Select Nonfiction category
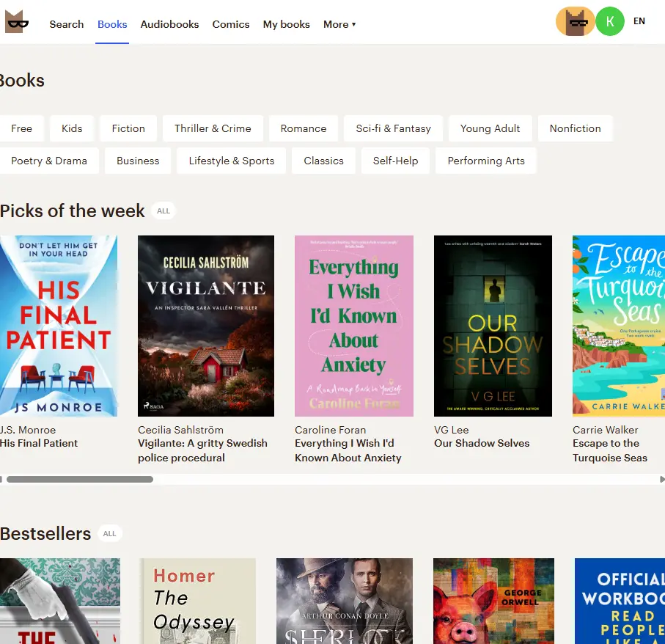665x644 pixels. pyautogui.click(x=575, y=128)
